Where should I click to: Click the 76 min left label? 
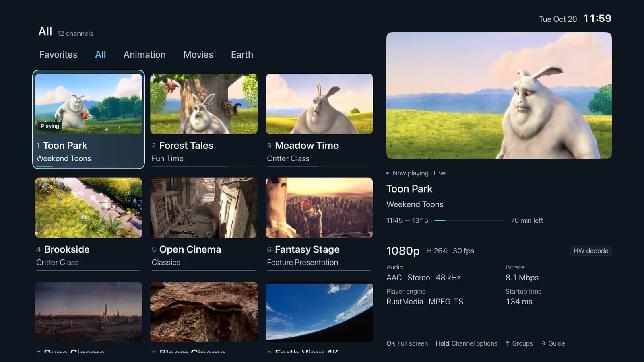coord(527,220)
